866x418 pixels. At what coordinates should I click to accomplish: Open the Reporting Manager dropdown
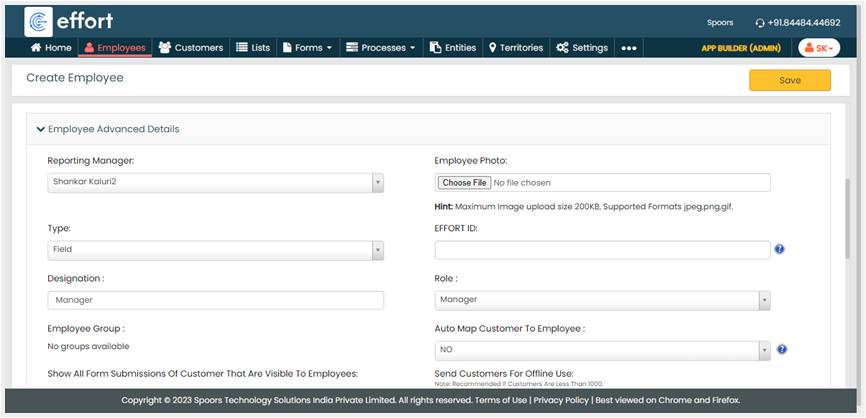click(215, 182)
